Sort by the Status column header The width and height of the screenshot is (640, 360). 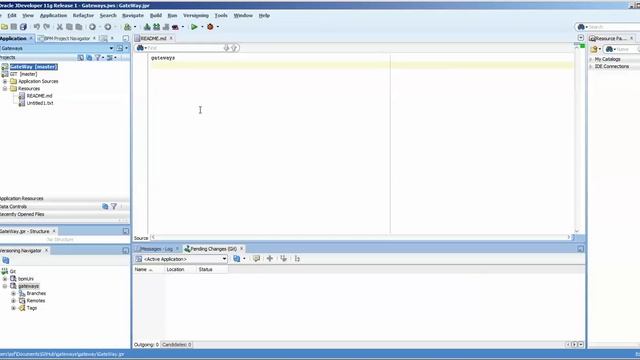pyautogui.click(x=212, y=270)
